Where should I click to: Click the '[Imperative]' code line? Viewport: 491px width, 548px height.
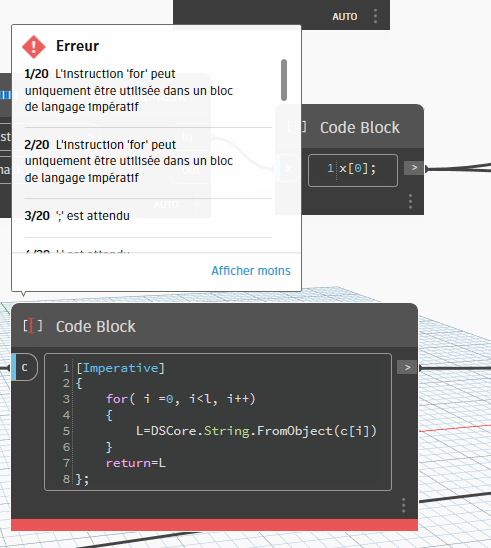[120, 368]
